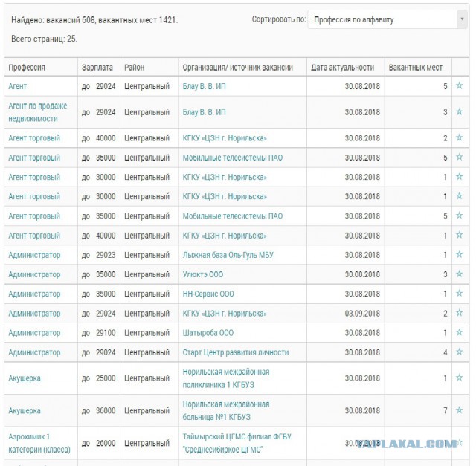Star the Акушерка vacancy at поликлиника 1
476x466 pixels.
coord(460,378)
